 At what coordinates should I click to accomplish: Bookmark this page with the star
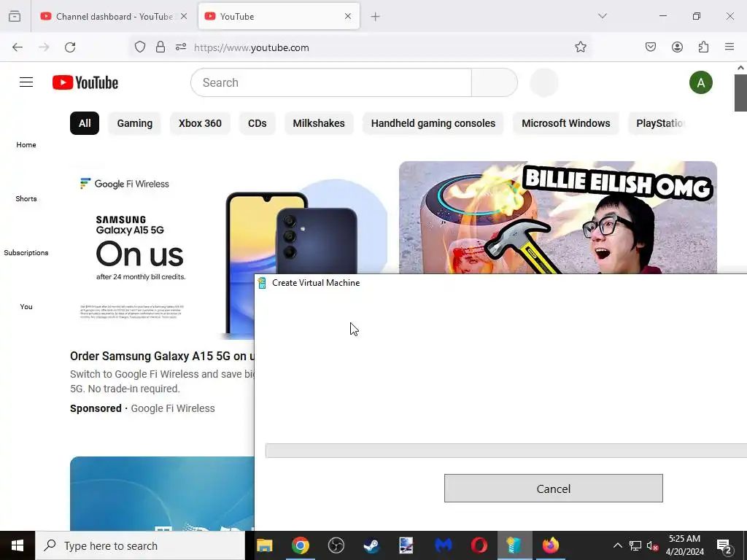coord(580,47)
